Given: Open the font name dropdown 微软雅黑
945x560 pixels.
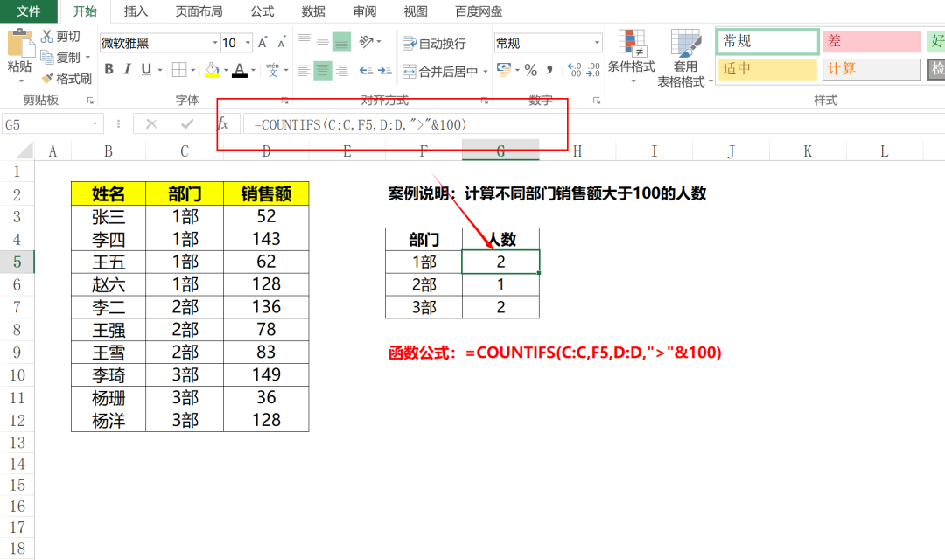Looking at the screenshot, I should tap(215, 43).
